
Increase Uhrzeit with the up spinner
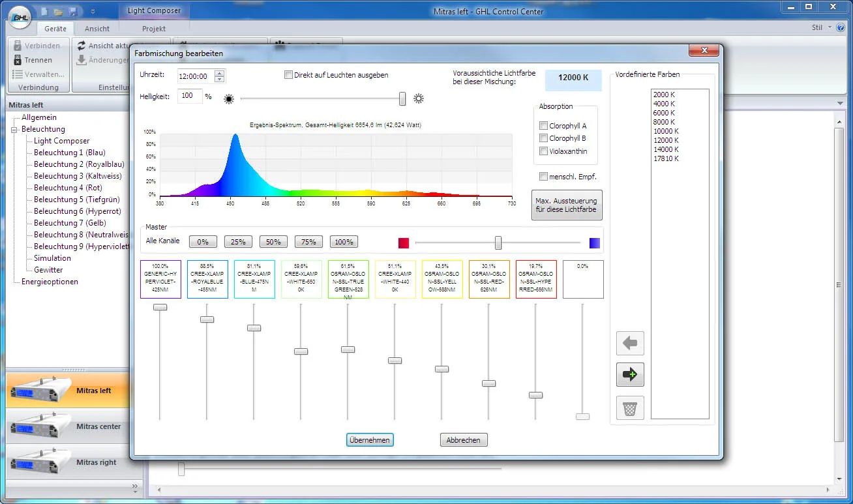(219, 72)
